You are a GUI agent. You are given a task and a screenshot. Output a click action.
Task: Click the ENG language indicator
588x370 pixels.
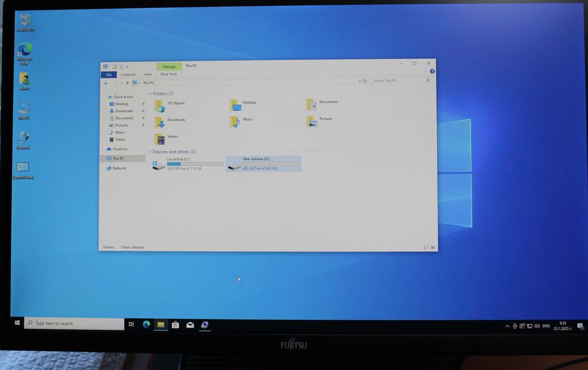pos(546,326)
